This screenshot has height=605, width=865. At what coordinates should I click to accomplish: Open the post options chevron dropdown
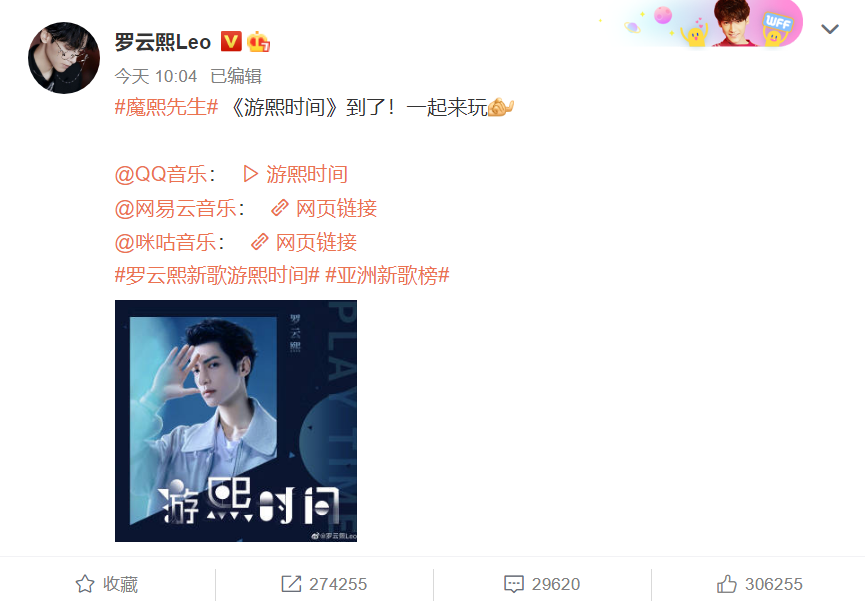click(829, 29)
